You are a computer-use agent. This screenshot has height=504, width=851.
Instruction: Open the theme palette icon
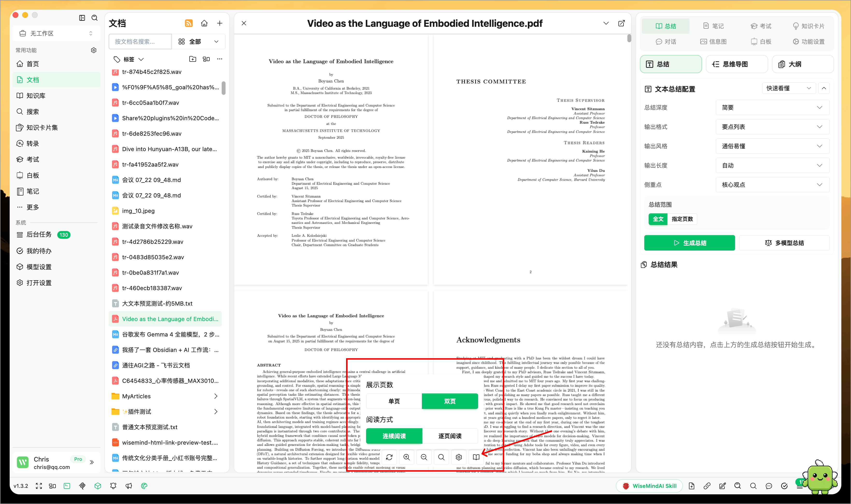pyautogui.click(x=144, y=486)
